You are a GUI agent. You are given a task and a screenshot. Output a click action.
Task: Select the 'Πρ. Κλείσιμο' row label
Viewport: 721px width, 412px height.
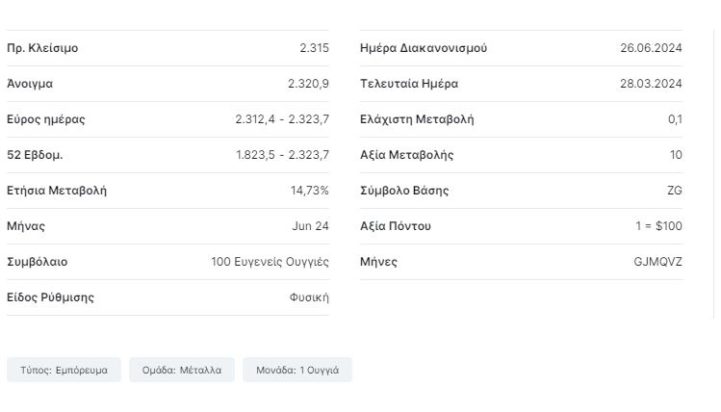coord(44,49)
